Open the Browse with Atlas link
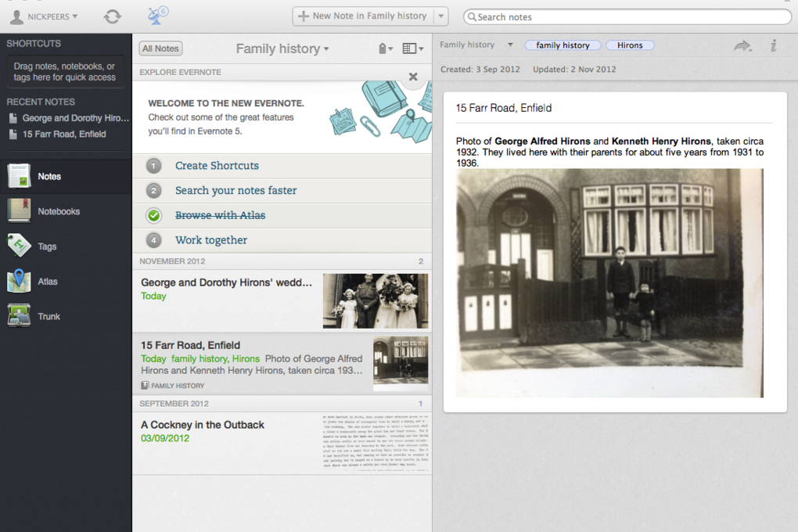Viewport: 798px width, 532px height. (x=220, y=215)
